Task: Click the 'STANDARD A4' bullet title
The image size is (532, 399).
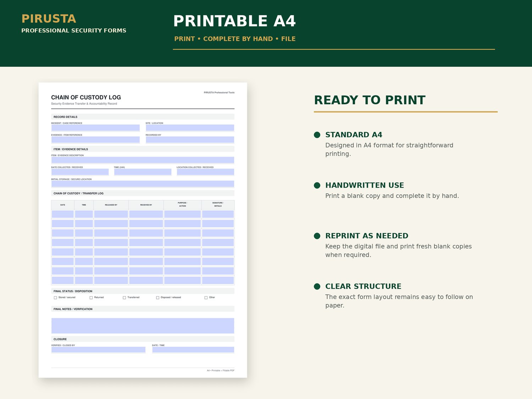Action: coord(354,135)
